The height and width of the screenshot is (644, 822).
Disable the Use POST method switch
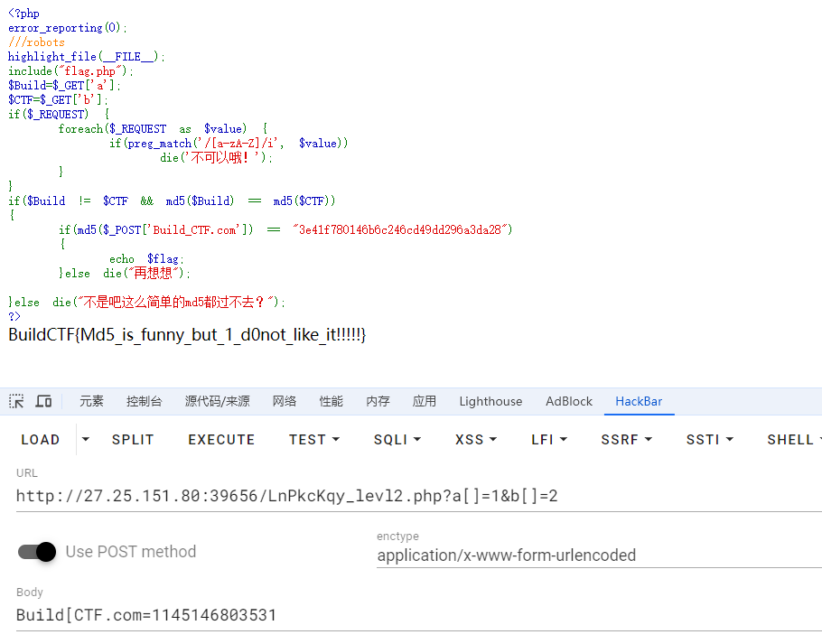tap(37, 552)
